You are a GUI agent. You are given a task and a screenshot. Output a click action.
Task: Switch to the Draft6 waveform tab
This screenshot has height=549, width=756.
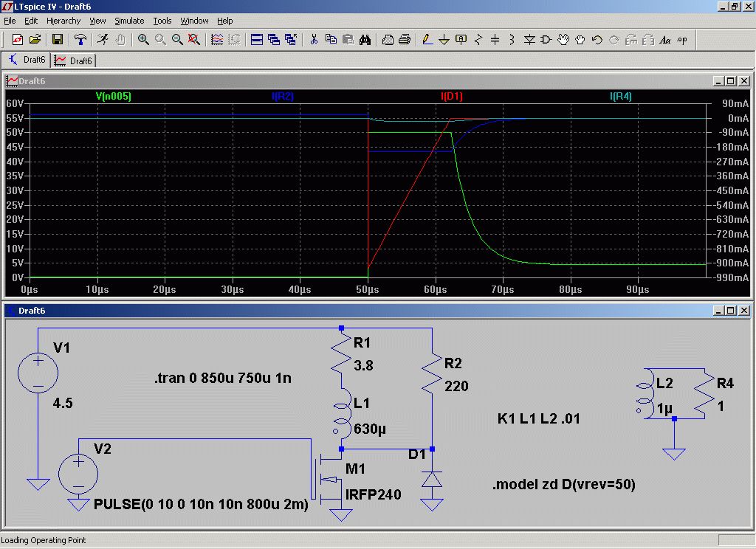pyautogui.click(x=74, y=61)
